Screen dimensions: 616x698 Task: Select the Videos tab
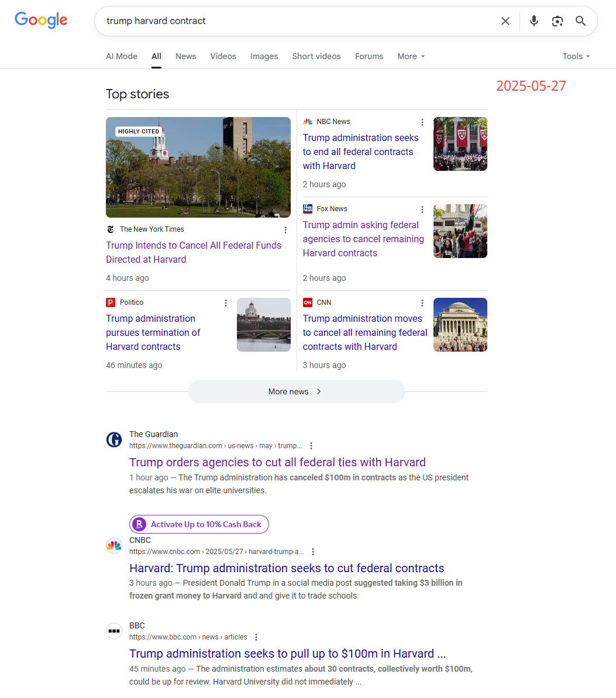click(x=223, y=56)
